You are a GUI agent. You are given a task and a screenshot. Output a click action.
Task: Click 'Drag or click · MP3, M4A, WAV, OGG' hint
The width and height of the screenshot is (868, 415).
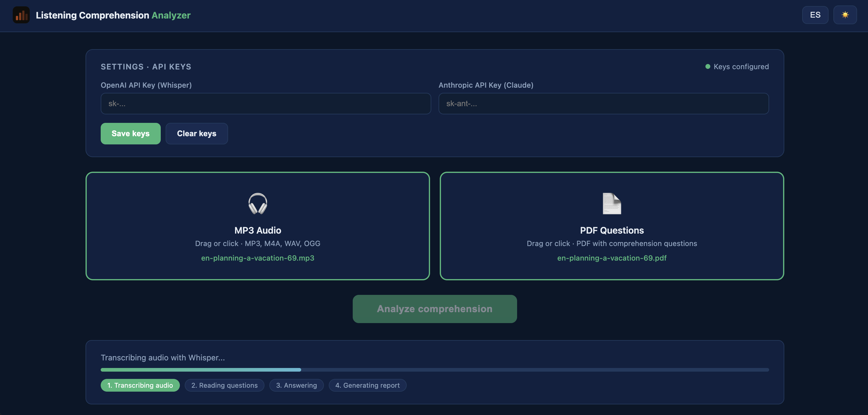click(257, 243)
